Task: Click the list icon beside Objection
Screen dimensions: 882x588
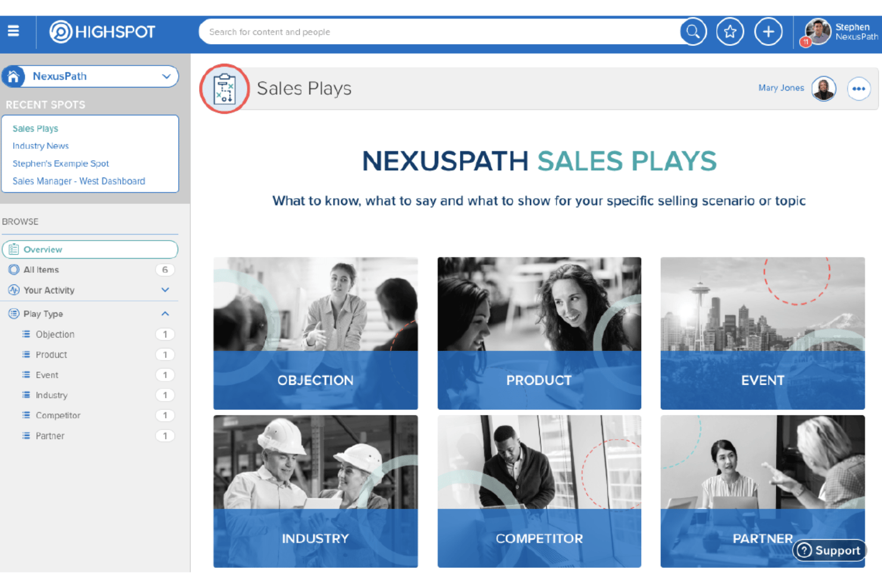Action: [26, 334]
